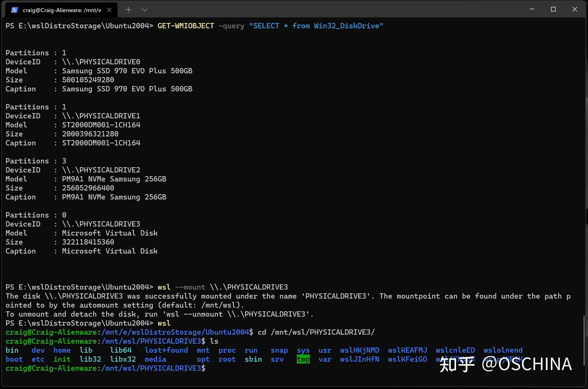Screen dimensions: 588x389
Task: Click the PowerShell icon on the terminal tab
Action: 14,10
